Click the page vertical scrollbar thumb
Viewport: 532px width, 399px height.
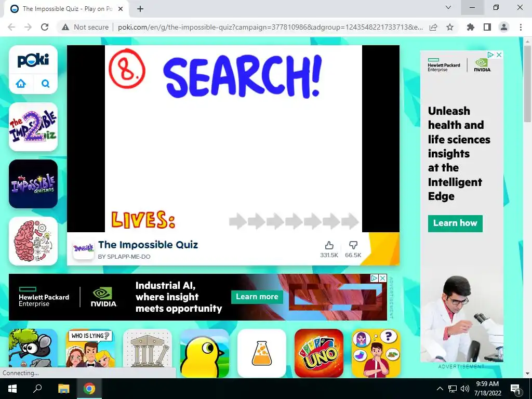528,83
